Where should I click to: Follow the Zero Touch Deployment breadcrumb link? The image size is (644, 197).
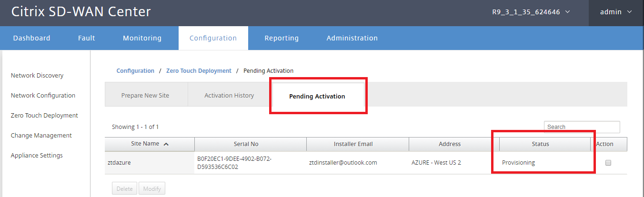click(x=199, y=71)
